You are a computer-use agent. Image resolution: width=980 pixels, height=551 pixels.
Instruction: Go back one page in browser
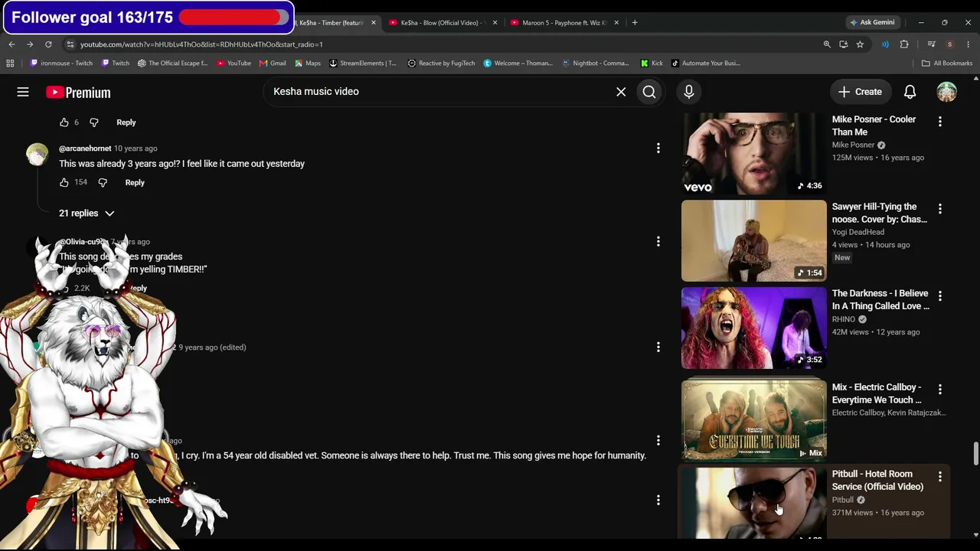pyautogui.click(x=11, y=44)
